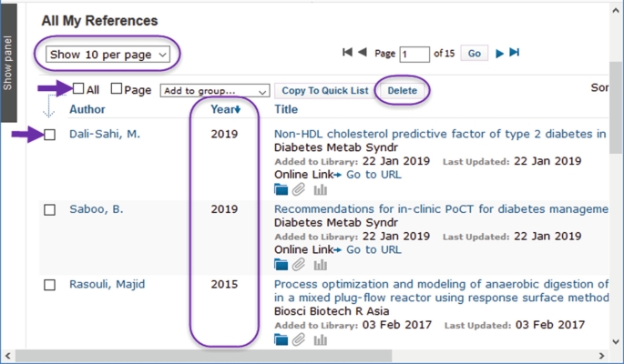Screen dimensions: 624x364
Task: Check the Page checkbox
Action: (116, 89)
